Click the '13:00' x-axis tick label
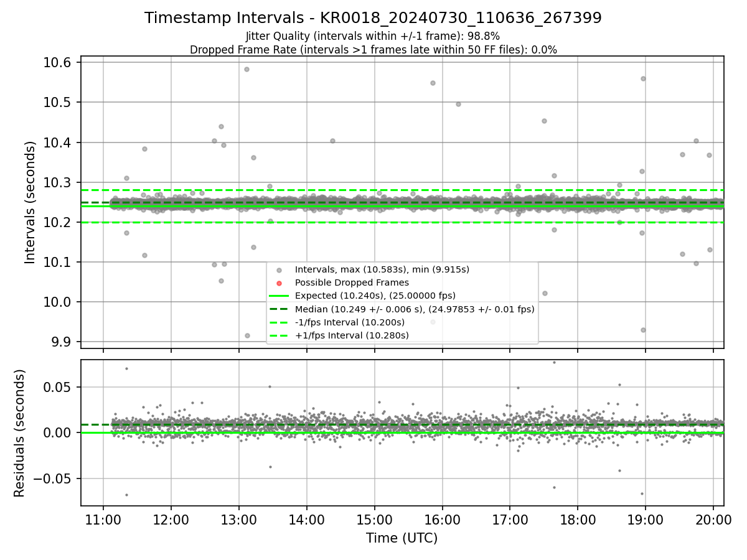This screenshot has height=560, width=747. coord(239,520)
